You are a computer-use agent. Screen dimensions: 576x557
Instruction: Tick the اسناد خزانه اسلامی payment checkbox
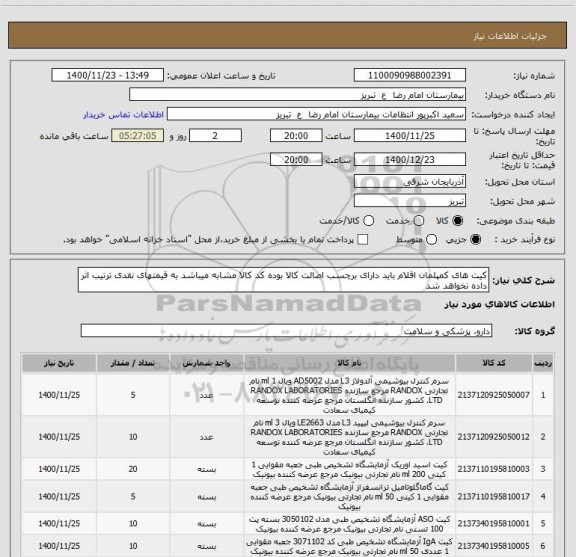363,240
